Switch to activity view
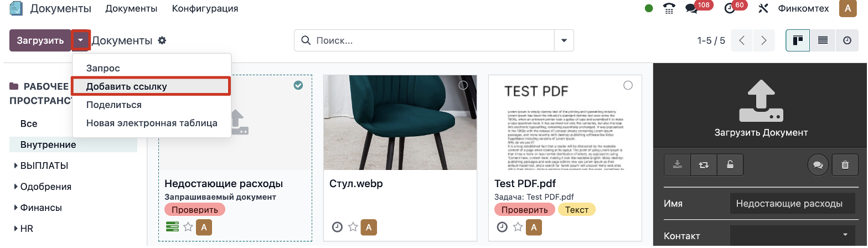Screen dimensions: 868x248 (x=847, y=40)
